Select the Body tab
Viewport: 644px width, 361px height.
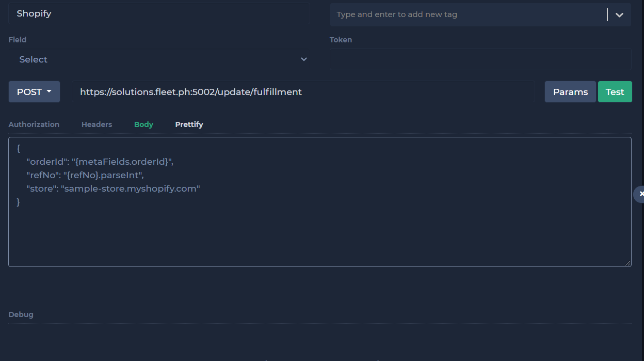coord(143,124)
